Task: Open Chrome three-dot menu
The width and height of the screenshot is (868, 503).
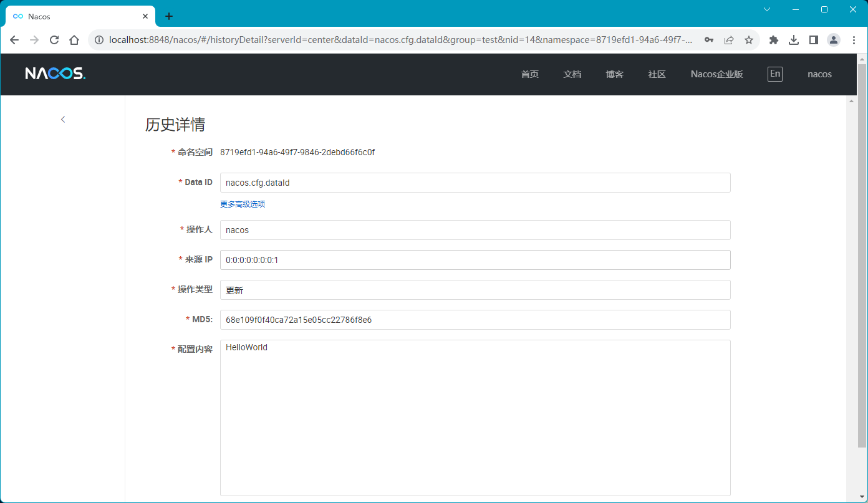Action: click(x=854, y=40)
